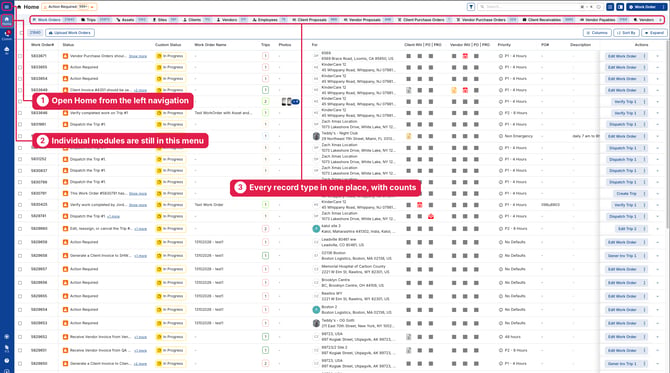The image size is (670, 373).
Task: Click +1 more link on Client Invoice #4051 row
Action: click(140, 91)
